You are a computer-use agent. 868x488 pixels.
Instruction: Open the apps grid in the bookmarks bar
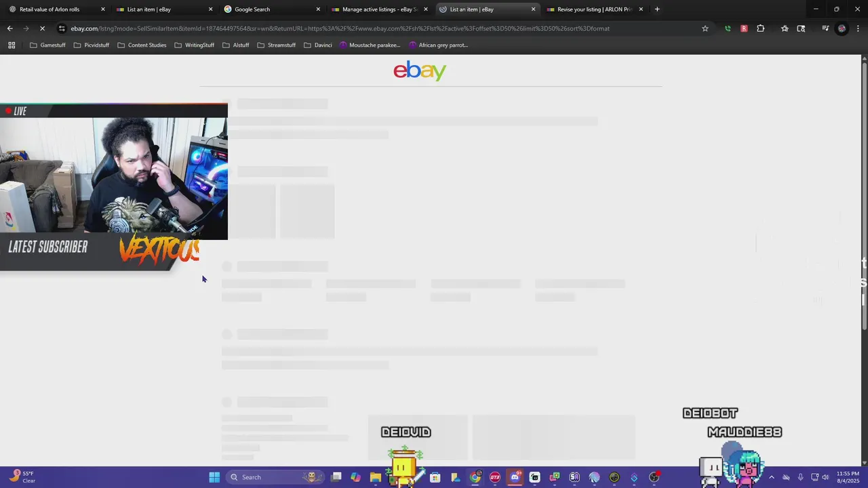[x=12, y=45]
